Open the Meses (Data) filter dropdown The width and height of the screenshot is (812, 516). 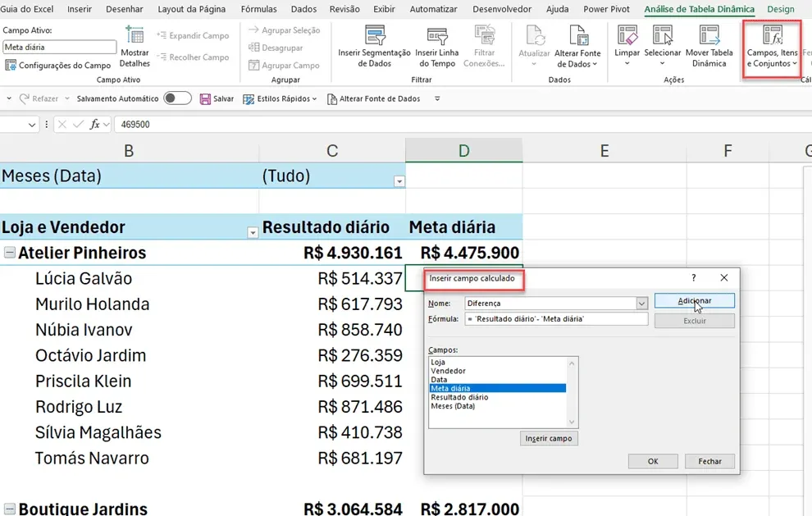tap(399, 181)
